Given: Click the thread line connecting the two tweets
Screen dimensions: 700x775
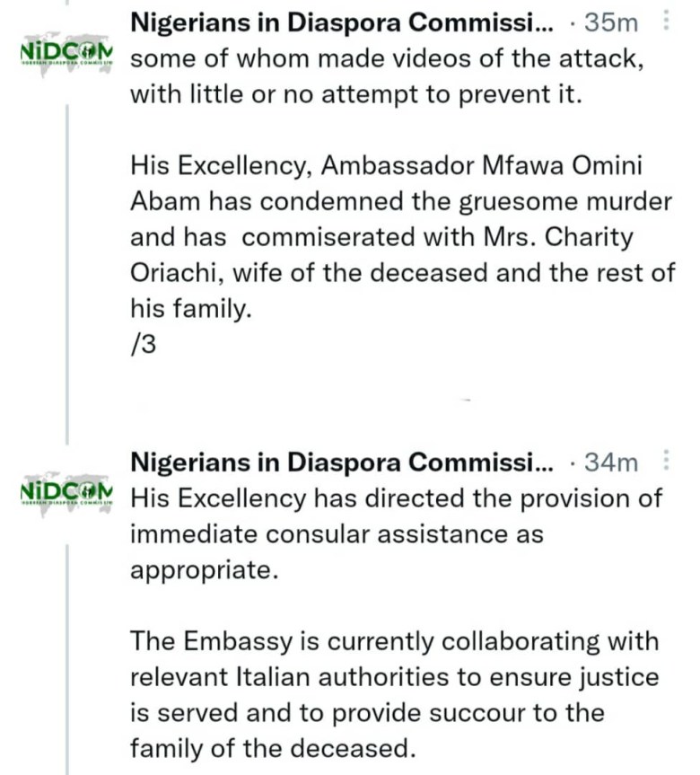Looking at the screenshot, I should click(x=67, y=274).
